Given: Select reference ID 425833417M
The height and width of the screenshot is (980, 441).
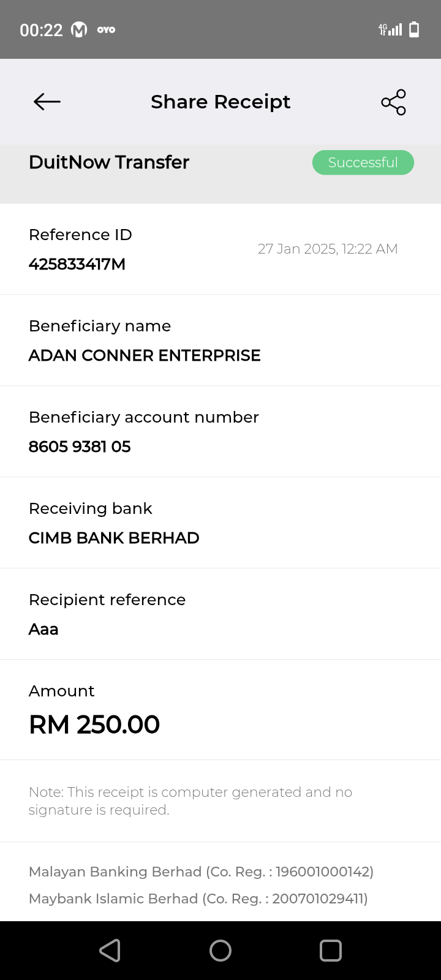Looking at the screenshot, I should (77, 264).
